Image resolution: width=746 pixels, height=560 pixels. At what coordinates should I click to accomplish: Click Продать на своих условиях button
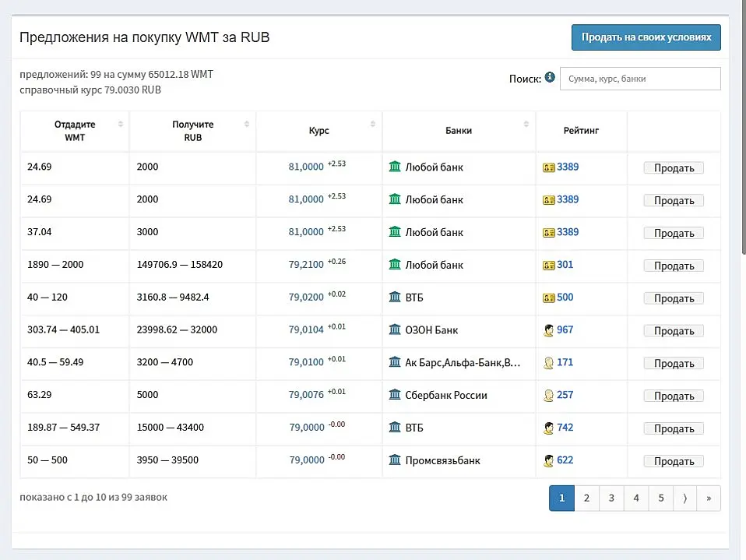pyautogui.click(x=646, y=37)
